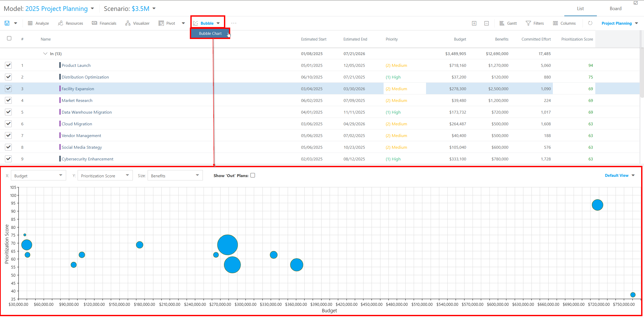The height and width of the screenshot is (318, 644).
Task: Uncheck the Facility Expansion row checkbox
Action: [x=8, y=88]
